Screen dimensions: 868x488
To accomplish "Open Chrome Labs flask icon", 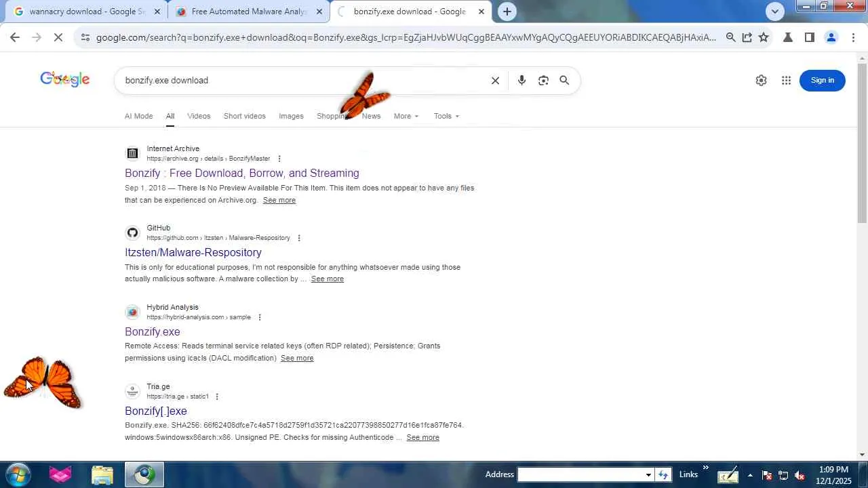I will pyautogui.click(x=788, y=38).
